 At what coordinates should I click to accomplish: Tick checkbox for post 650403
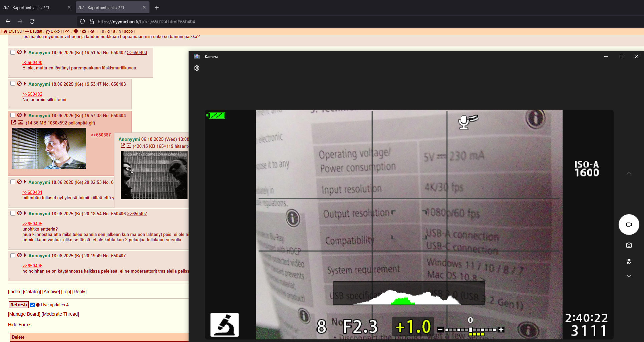[x=13, y=84]
